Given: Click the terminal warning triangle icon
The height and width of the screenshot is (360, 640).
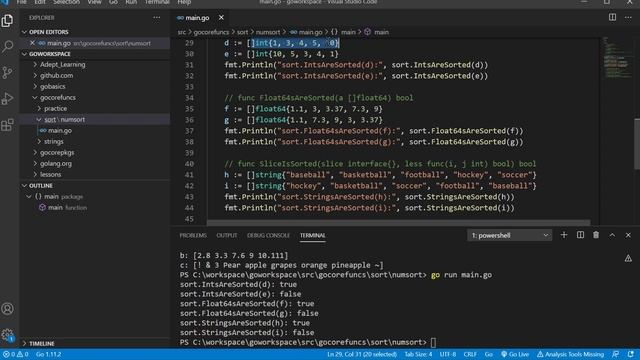Looking at the screenshot, I should 628,258.
